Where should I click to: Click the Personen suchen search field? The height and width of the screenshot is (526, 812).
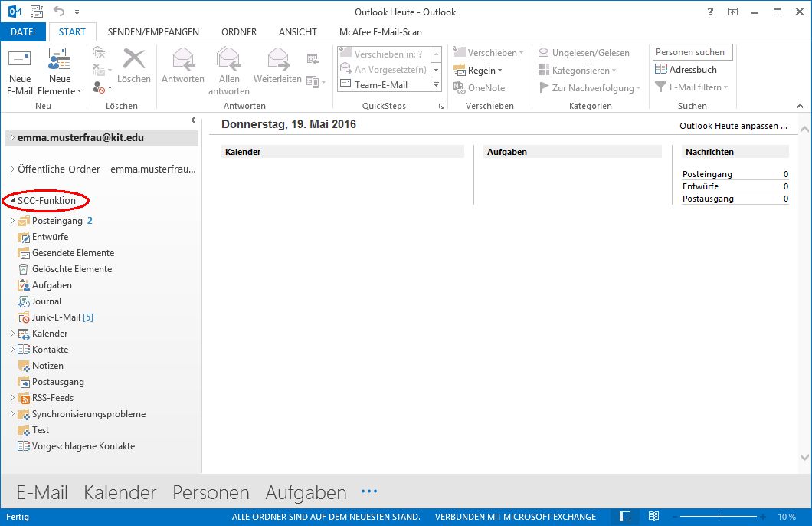(692, 52)
